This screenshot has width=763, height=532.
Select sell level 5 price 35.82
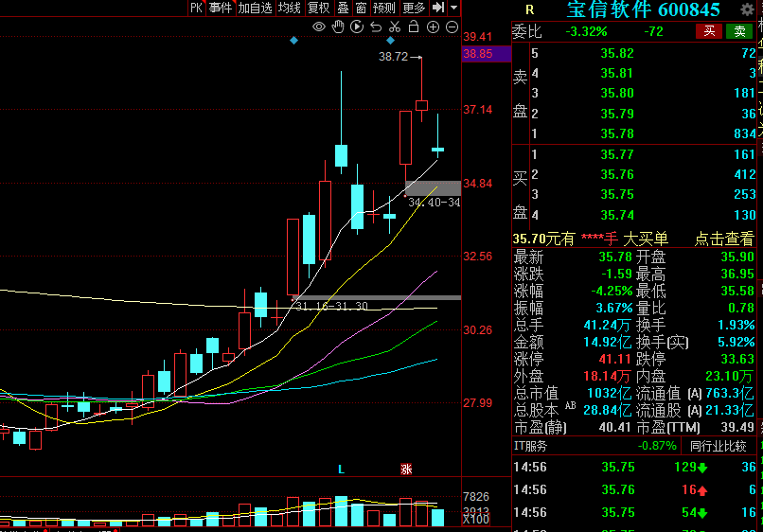tap(617, 53)
